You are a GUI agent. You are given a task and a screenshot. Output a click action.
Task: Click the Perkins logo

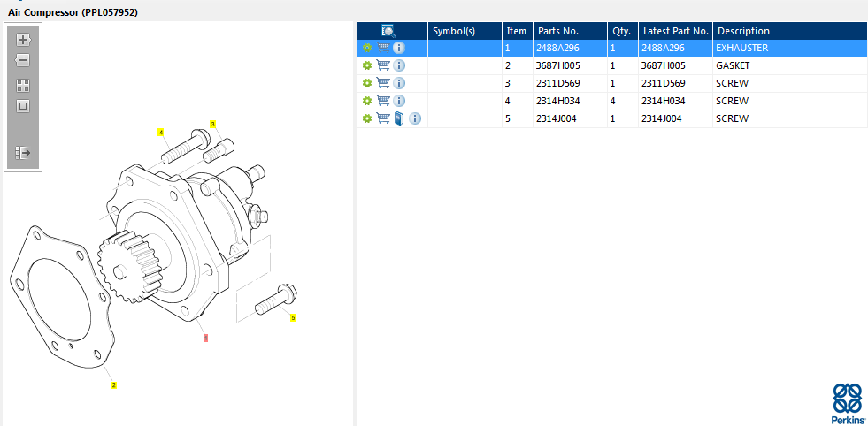point(848,404)
